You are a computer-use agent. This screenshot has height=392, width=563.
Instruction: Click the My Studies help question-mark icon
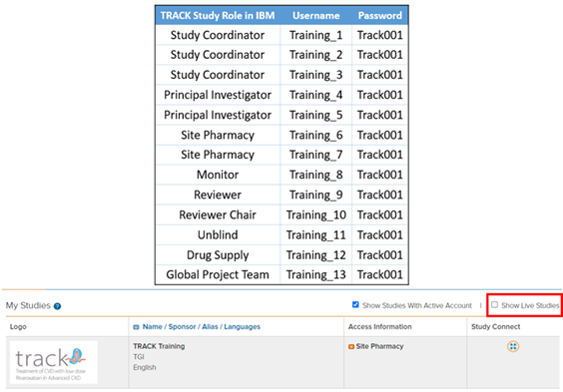pyautogui.click(x=57, y=306)
